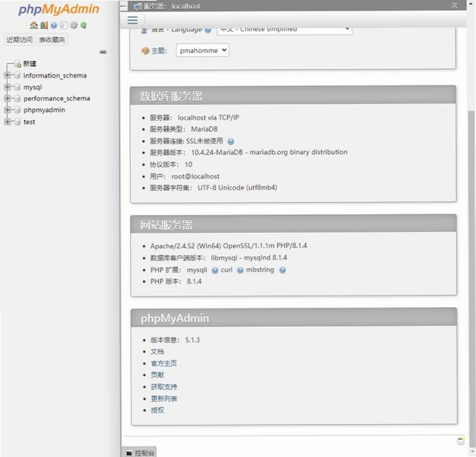Viewport: 476px width, 457px height.
Task: Click Apache/2.4.52 web server text
Action: (x=228, y=245)
